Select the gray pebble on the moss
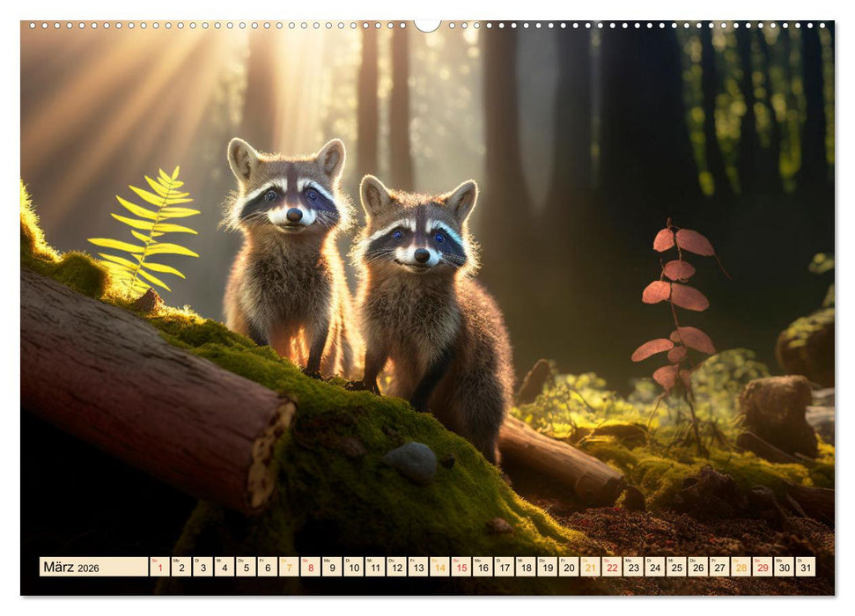Image resolution: width=855 pixels, height=616 pixels. click(409, 459)
